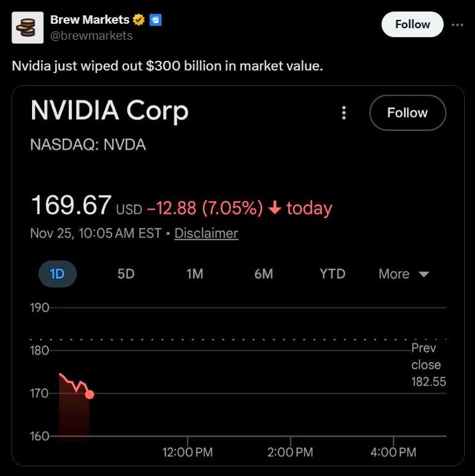Open Brew Markets profile avatar
The image size is (475, 476).
[x=27, y=27]
